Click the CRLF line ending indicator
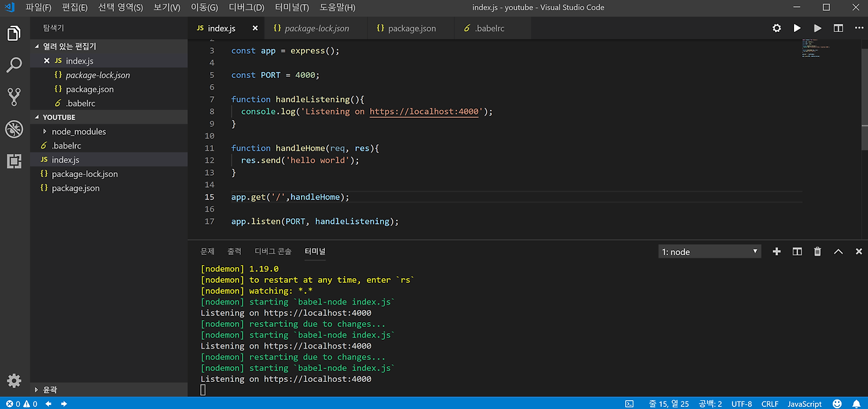Viewport: 868px width, 409px height. point(770,404)
